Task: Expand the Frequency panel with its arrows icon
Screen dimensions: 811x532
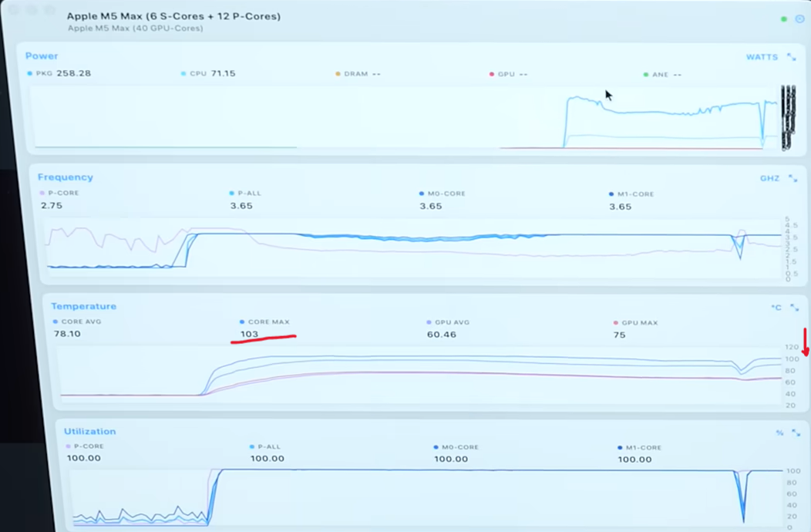Action: [793, 179]
